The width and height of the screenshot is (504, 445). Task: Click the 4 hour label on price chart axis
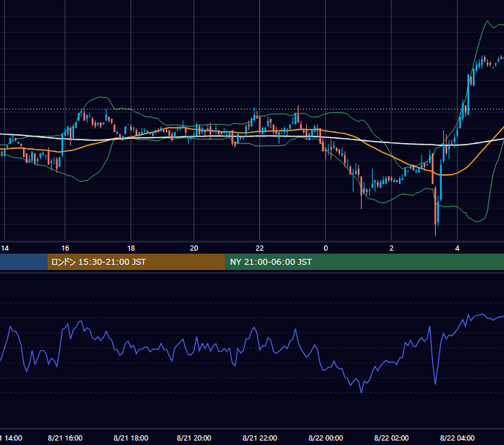point(457,248)
